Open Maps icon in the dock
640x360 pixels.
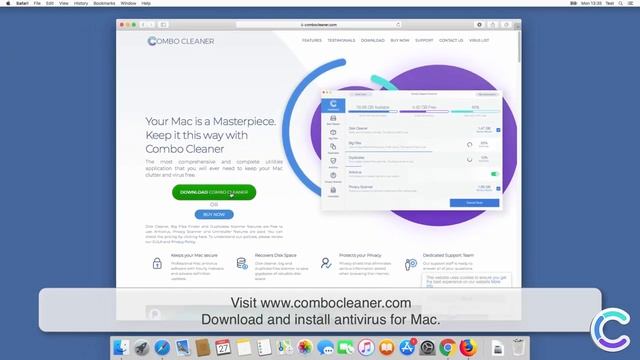[284, 348]
